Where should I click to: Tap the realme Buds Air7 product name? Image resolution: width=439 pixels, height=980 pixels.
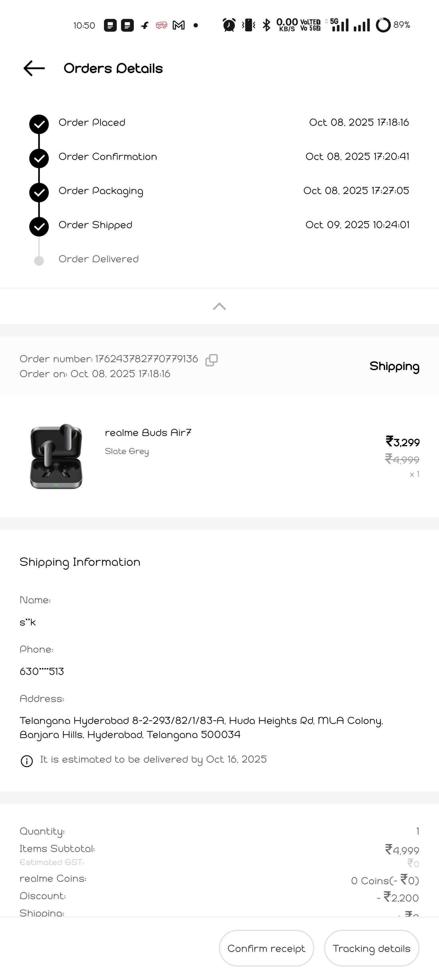[148, 432]
